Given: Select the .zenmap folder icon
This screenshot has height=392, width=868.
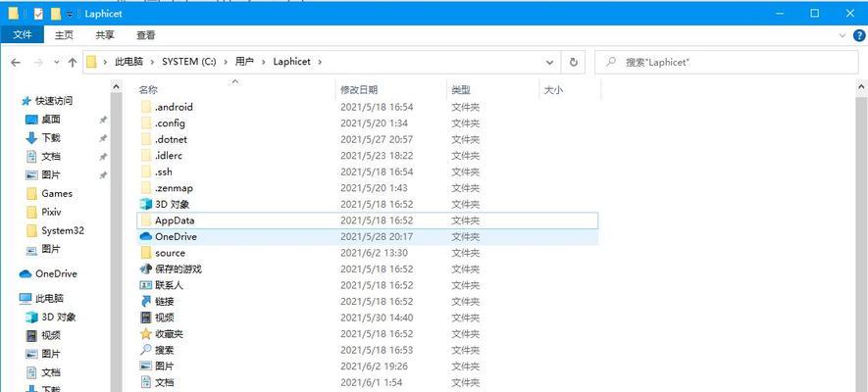Looking at the screenshot, I should pyautogui.click(x=145, y=188).
